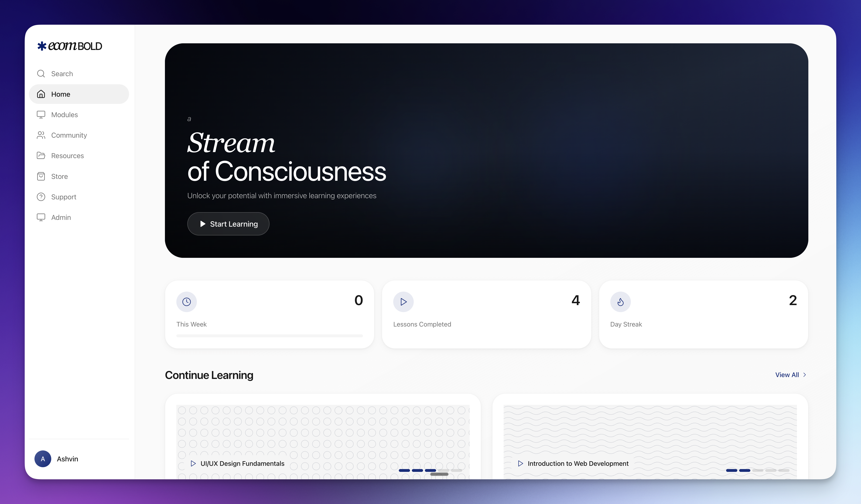Click the Start Learning button
The image size is (861, 504).
pos(228,224)
